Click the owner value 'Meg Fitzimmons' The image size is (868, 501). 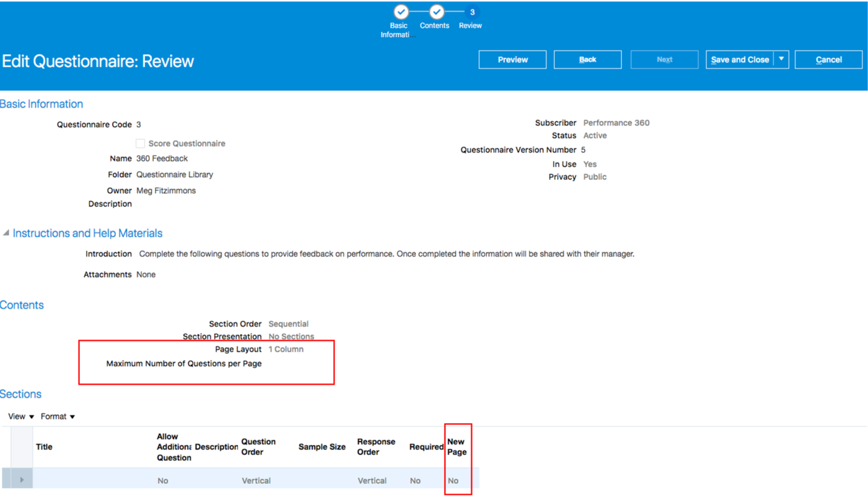coord(166,191)
